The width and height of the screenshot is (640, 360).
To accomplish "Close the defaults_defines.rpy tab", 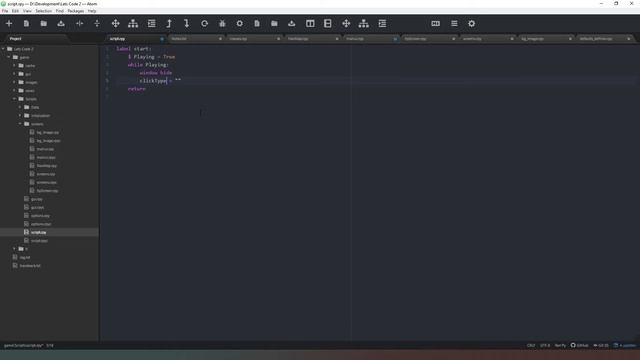I will tap(629, 39).
